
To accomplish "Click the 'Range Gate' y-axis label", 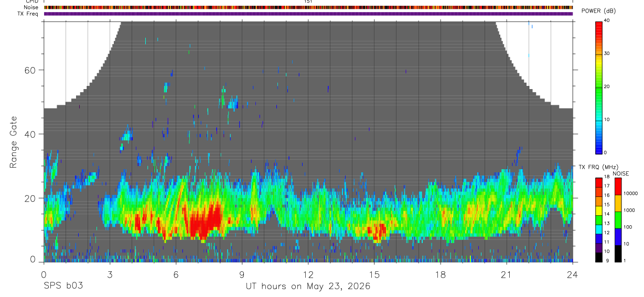I will point(14,142).
